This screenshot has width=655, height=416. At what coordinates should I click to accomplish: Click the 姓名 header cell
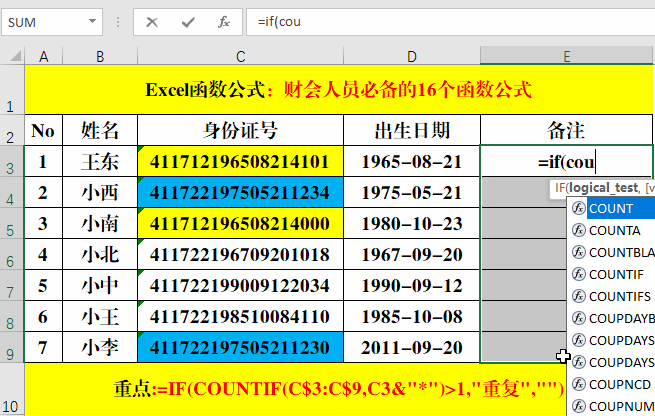coord(100,130)
